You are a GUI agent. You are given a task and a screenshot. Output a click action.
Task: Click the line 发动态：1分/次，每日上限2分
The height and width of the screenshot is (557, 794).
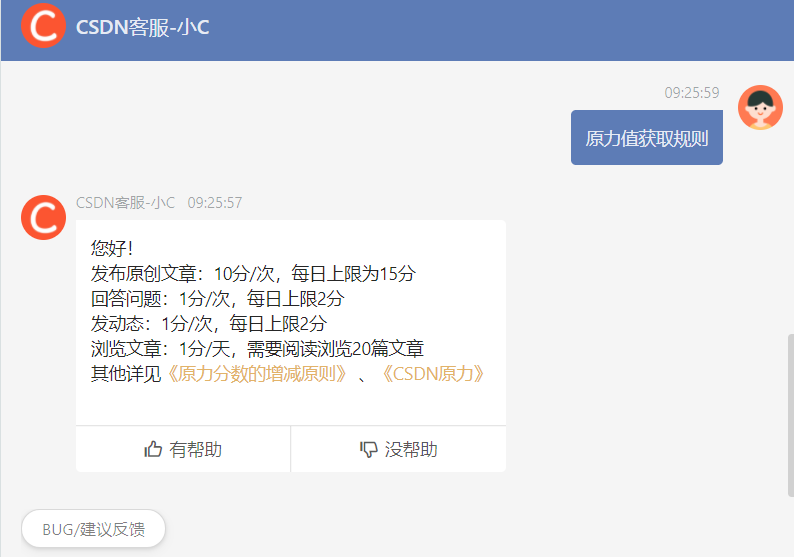pos(209,324)
